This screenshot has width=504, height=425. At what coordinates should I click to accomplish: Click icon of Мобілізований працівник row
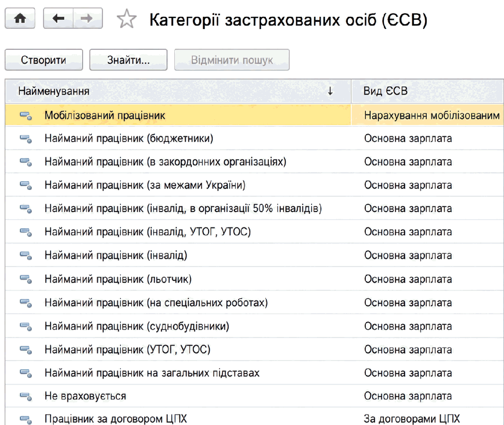click(x=26, y=115)
